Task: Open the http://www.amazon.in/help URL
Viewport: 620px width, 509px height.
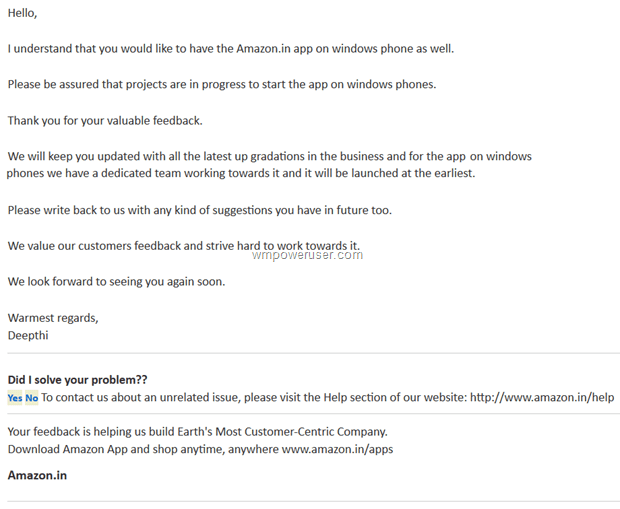Action: pos(542,397)
